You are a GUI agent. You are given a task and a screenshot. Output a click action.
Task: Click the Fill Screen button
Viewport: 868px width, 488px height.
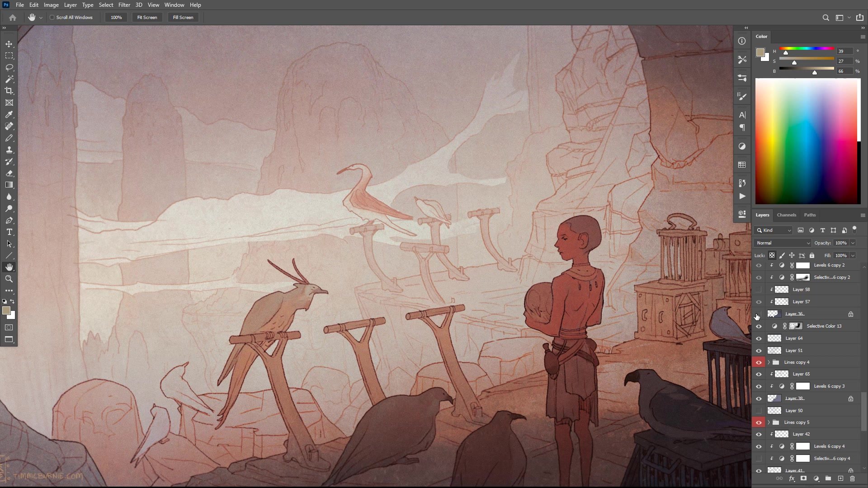coord(183,17)
